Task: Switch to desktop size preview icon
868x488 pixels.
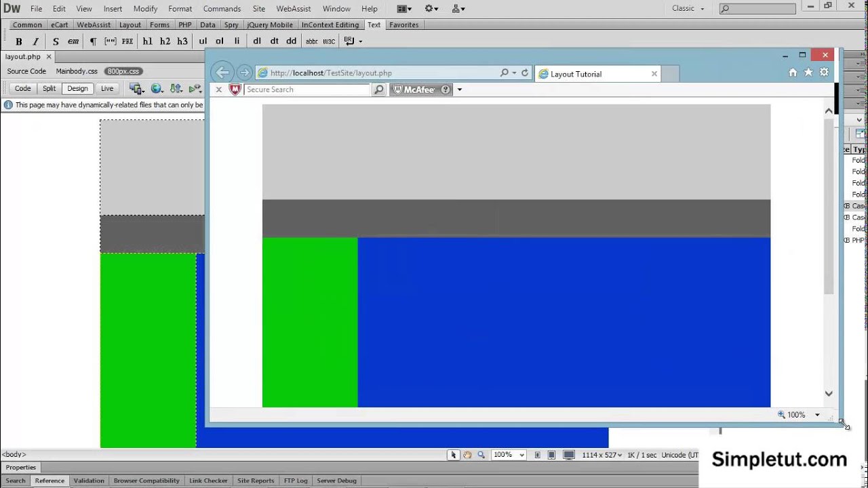Action: pos(569,455)
